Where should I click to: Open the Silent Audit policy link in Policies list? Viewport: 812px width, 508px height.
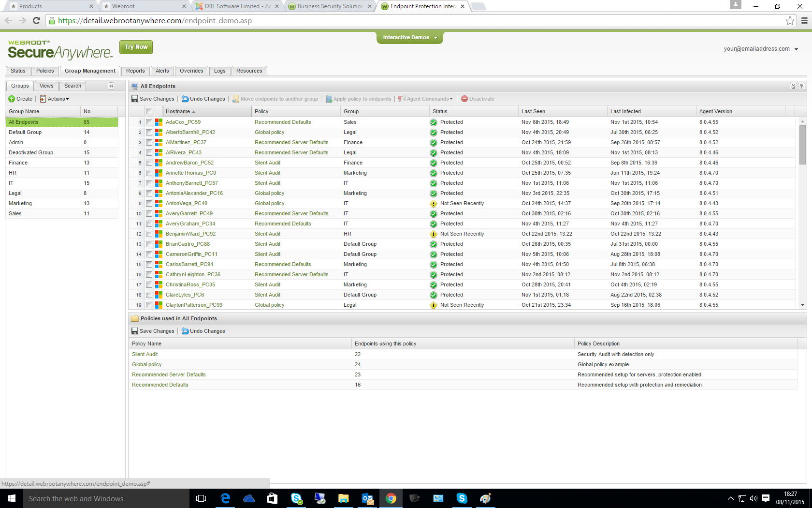click(x=145, y=354)
